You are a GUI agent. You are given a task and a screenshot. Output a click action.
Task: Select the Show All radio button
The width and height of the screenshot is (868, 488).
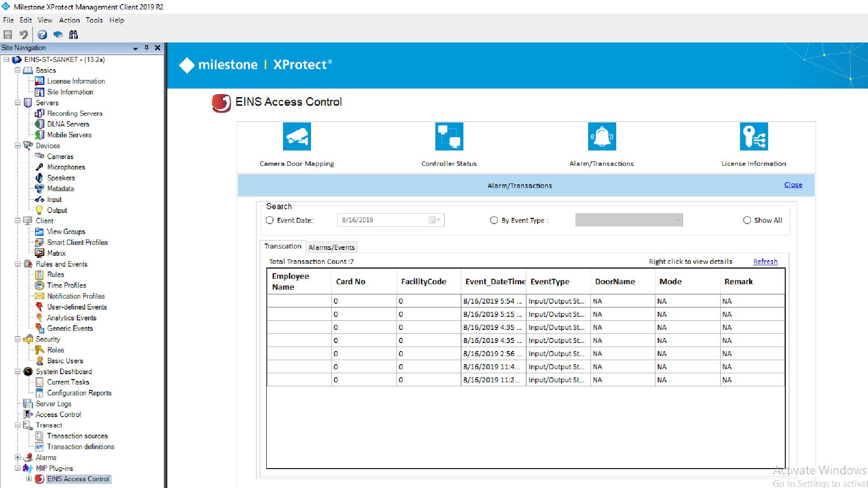coord(747,221)
